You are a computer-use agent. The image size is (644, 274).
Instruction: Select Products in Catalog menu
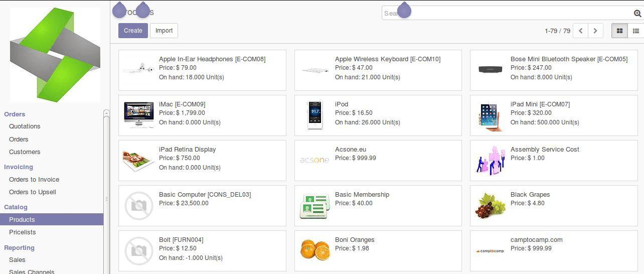52,219
